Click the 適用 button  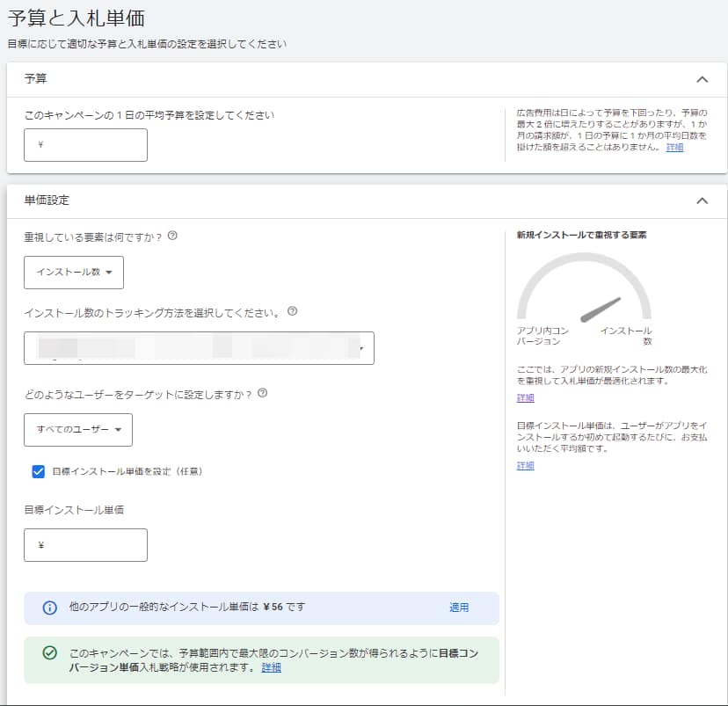coord(459,608)
